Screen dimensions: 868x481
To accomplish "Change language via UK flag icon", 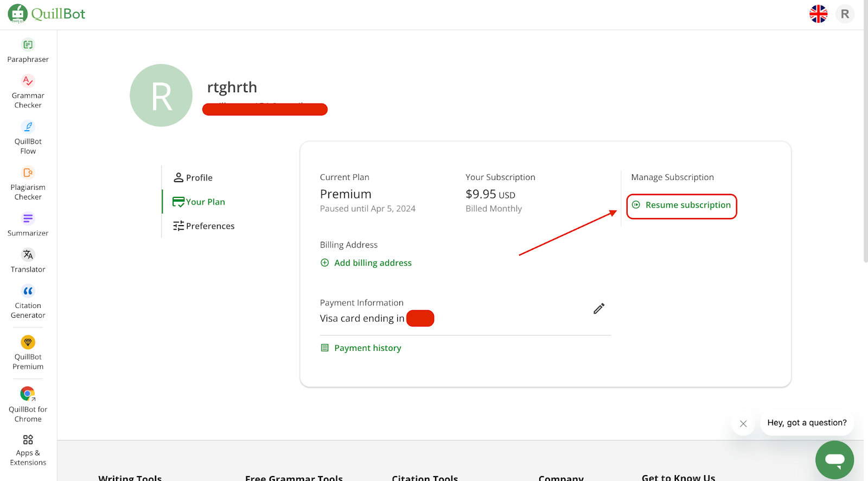I will 818,14.
